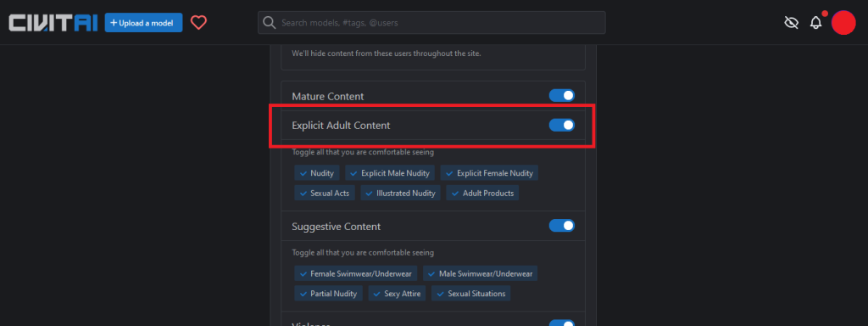Uncheck the Female Swimwear/Underwear chip
The width and height of the screenshot is (868, 326).
[x=356, y=273]
